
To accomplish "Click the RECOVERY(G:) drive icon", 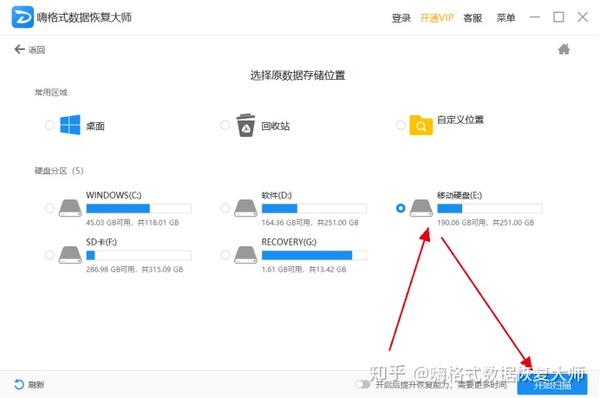I will click(x=246, y=255).
